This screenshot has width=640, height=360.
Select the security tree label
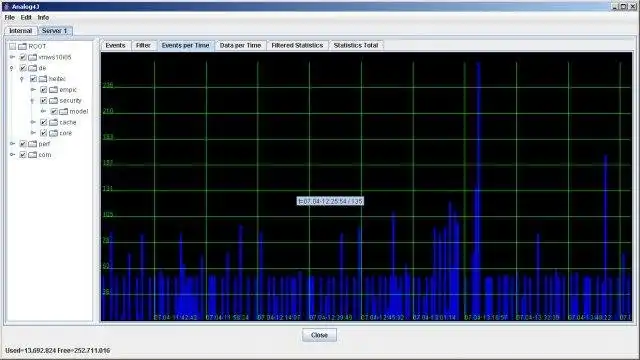[x=71, y=100]
